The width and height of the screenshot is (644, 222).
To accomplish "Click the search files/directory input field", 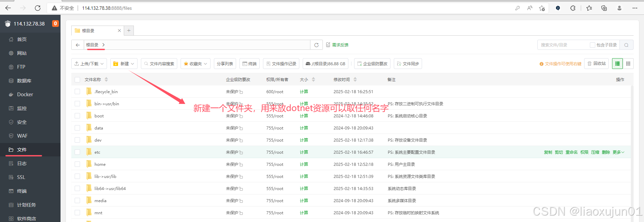I will [563, 45].
